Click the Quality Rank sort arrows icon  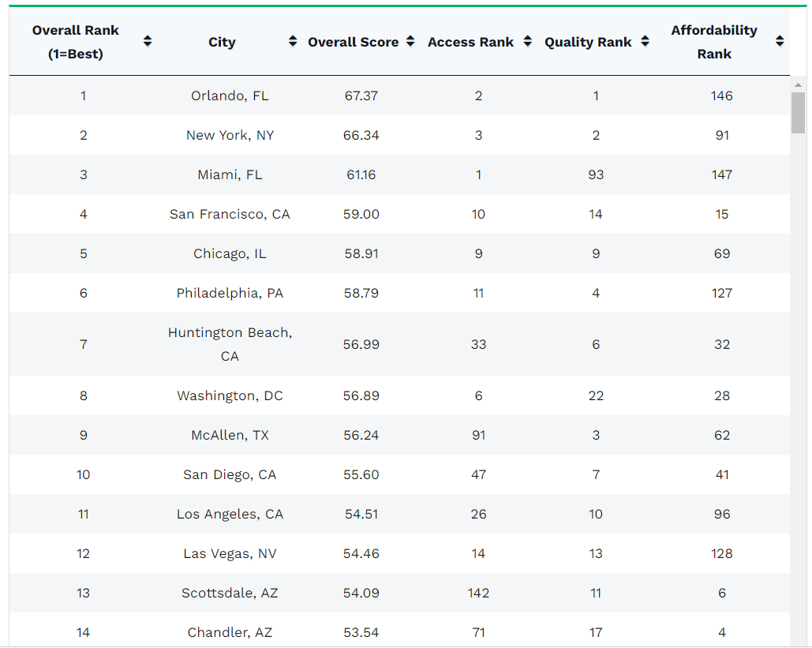click(x=645, y=42)
